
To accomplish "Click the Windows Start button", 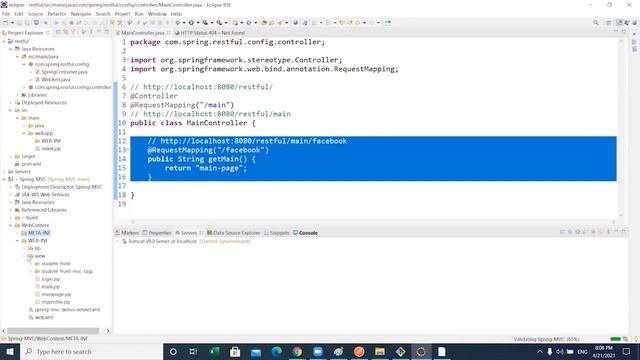I will click(10, 351).
